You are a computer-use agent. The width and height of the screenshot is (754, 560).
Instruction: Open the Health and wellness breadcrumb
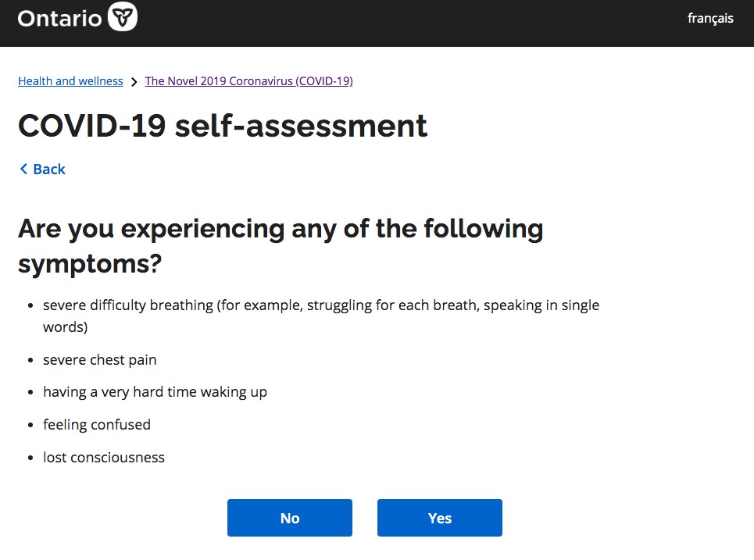(70, 80)
